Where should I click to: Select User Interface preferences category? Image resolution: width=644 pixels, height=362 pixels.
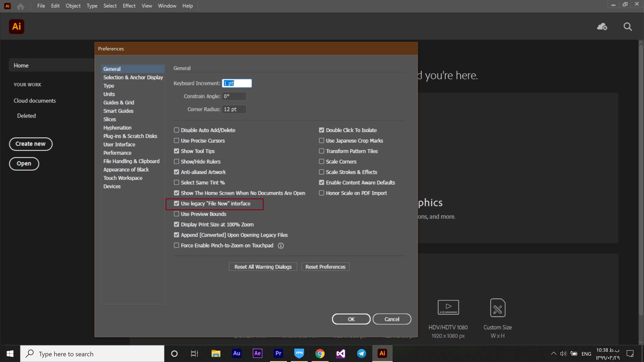click(x=119, y=144)
